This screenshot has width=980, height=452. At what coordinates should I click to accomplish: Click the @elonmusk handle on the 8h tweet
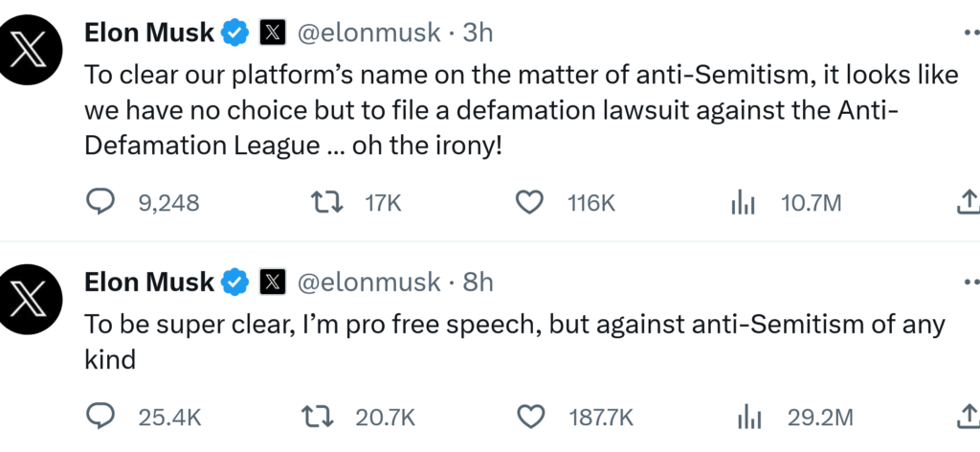click(x=367, y=282)
